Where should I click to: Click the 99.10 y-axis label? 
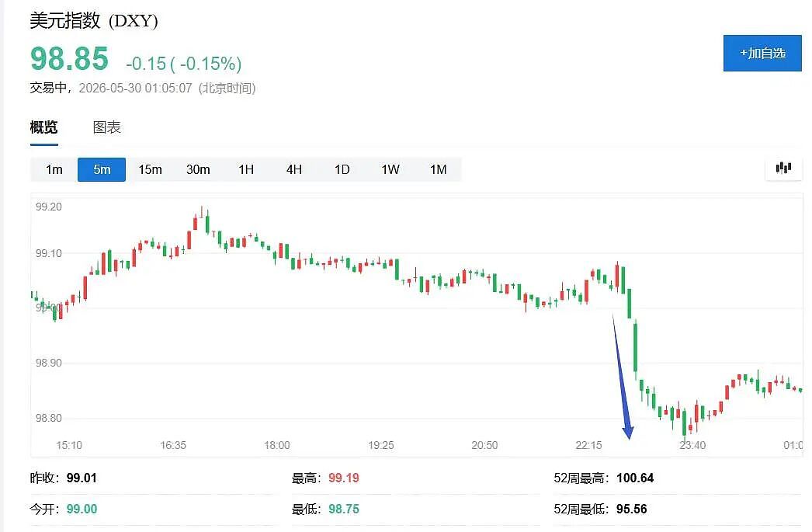49,253
